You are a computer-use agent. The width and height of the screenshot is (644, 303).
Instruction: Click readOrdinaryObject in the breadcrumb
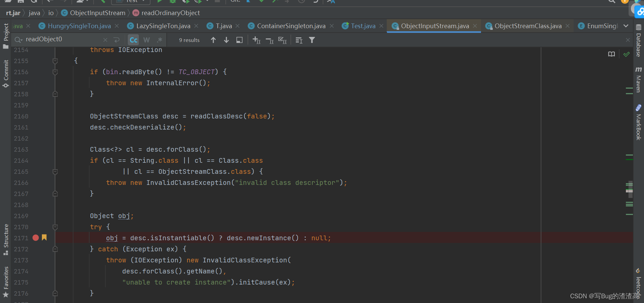(166, 13)
